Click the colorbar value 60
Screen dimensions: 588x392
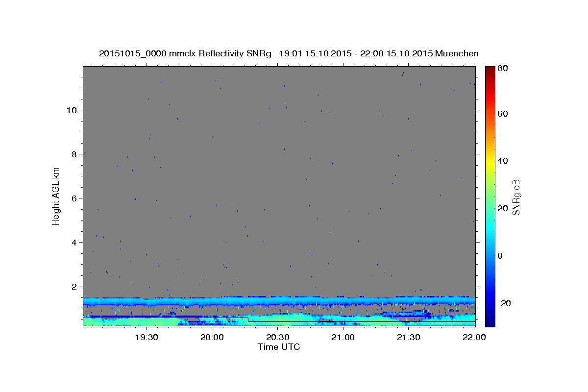click(x=504, y=114)
